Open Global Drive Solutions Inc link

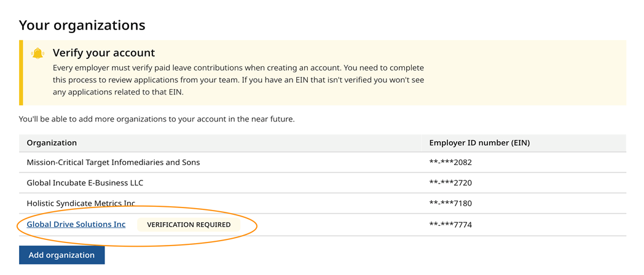(76, 225)
